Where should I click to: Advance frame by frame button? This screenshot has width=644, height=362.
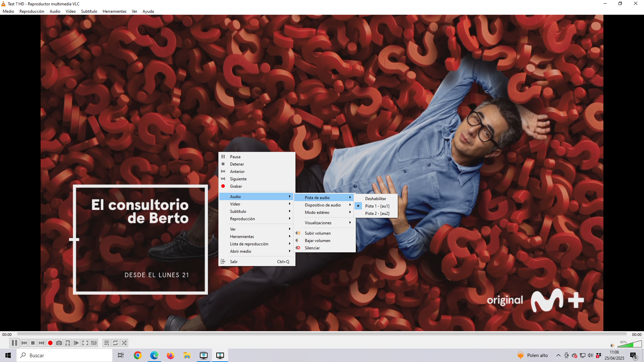click(x=76, y=343)
